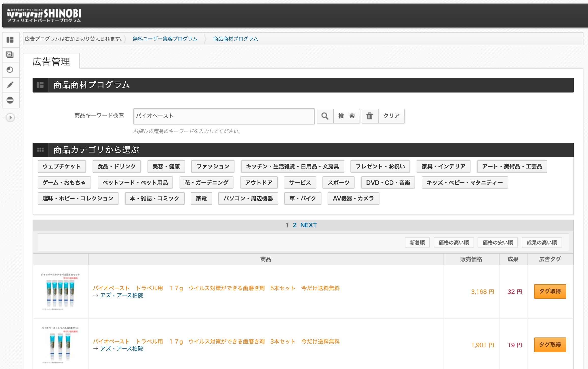Open the image gallery sidebar icon
The image size is (588, 369).
pos(10,55)
